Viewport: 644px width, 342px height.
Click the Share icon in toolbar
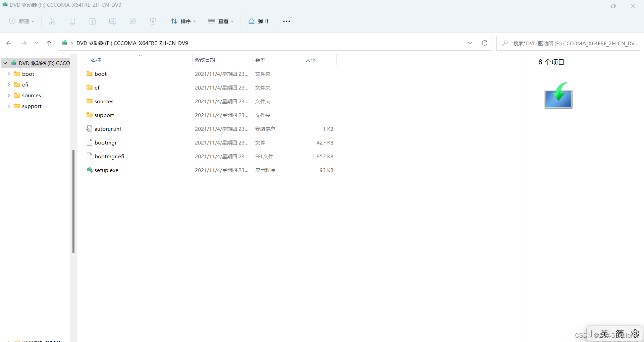point(133,21)
